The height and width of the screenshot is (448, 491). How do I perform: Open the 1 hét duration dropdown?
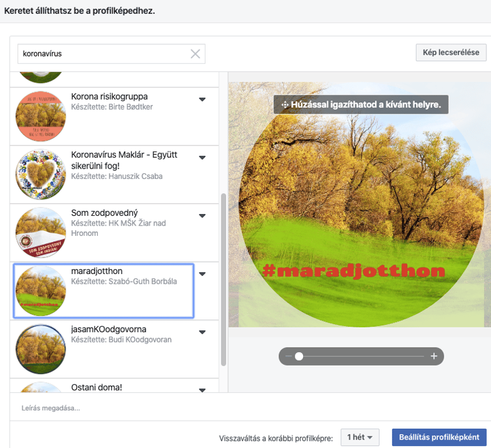tap(360, 437)
